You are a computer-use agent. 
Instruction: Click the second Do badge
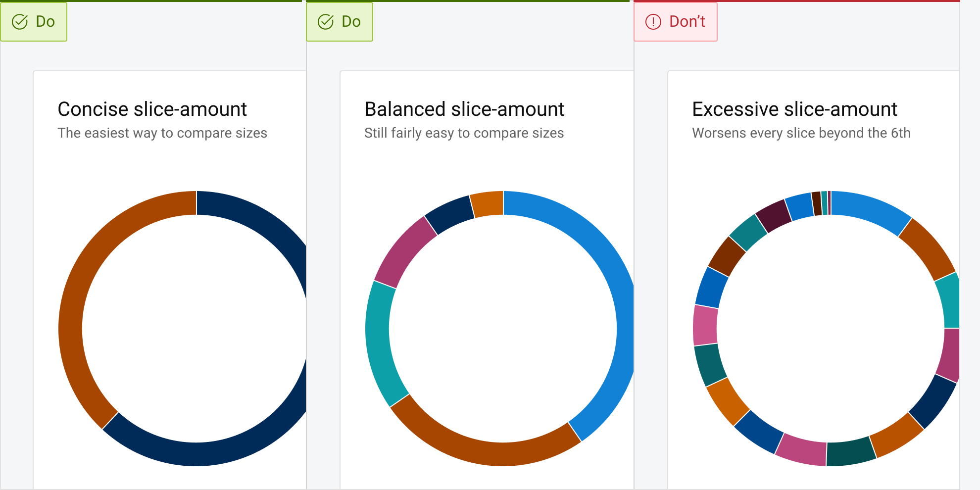(340, 21)
